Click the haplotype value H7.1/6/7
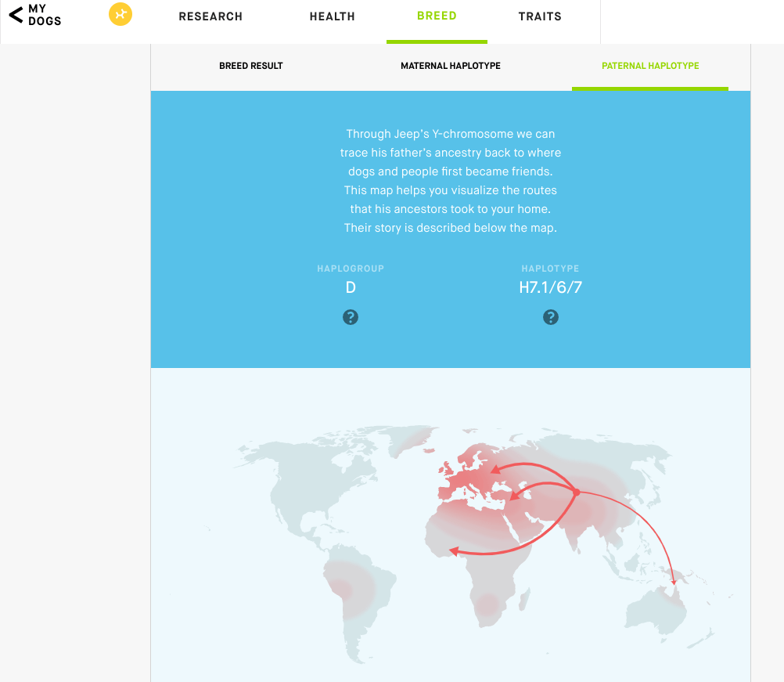Screen dimensions: 784x682 tap(551, 287)
